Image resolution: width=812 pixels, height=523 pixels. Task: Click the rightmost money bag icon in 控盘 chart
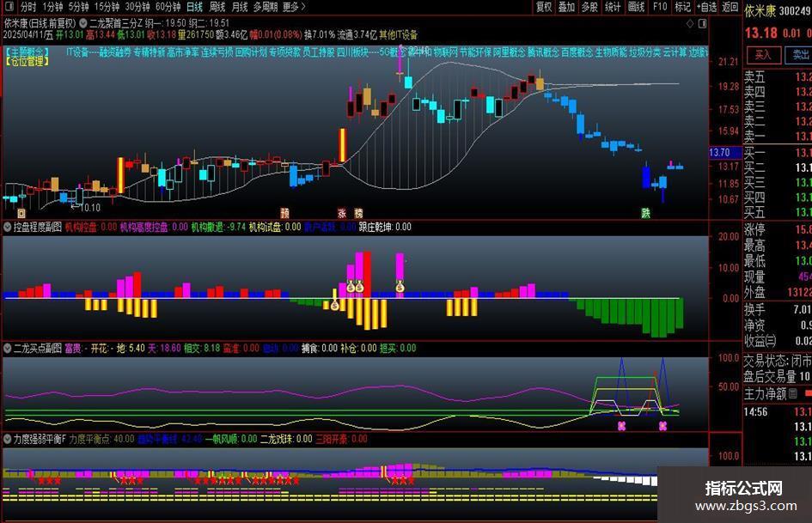click(x=400, y=286)
